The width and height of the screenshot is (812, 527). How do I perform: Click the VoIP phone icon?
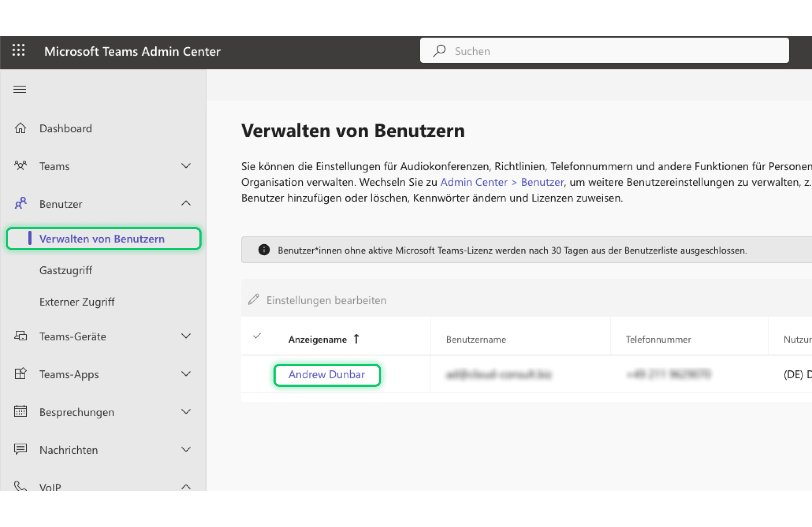coord(20,486)
